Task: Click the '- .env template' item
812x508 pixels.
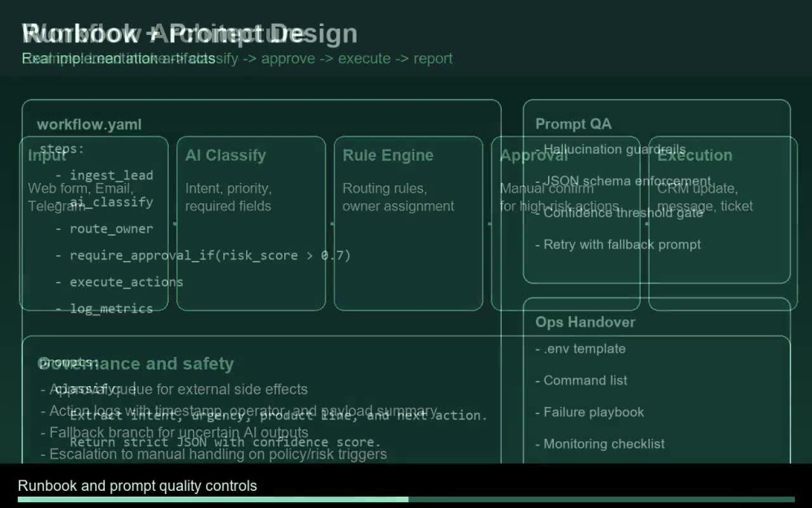Action: pyautogui.click(x=581, y=349)
